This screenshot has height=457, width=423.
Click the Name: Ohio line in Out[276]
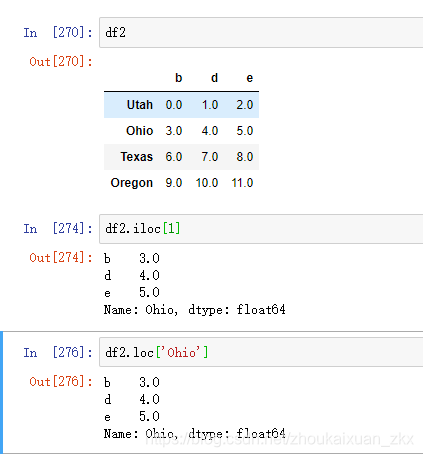(195, 434)
